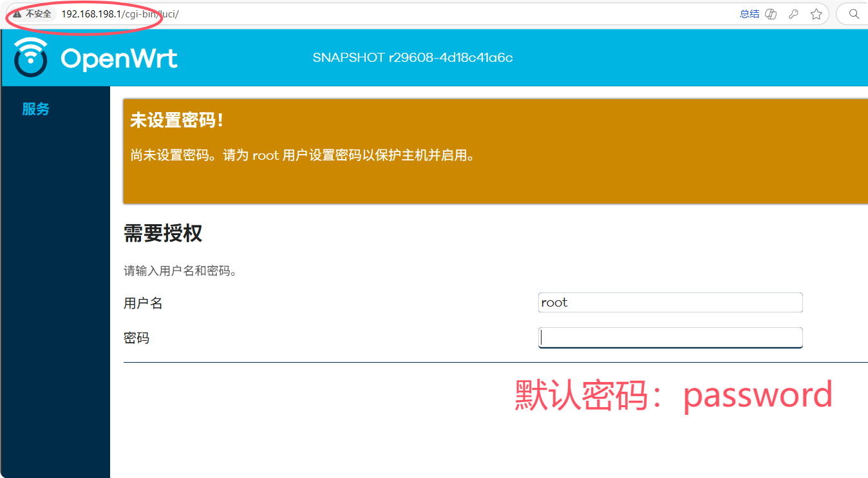The height and width of the screenshot is (478, 868).
Task: Click into the 密码 password field
Action: (670, 338)
